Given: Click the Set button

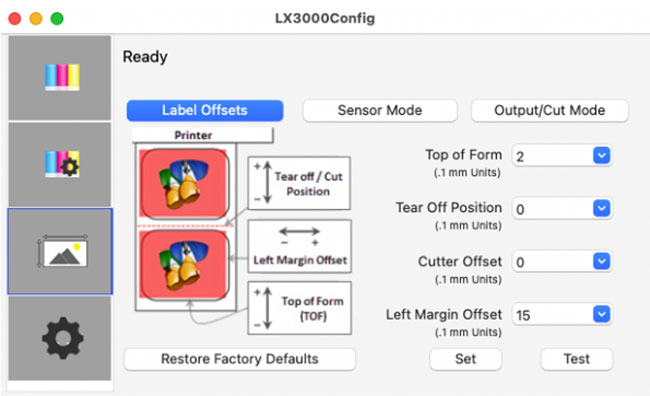Looking at the screenshot, I should pos(466,359).
